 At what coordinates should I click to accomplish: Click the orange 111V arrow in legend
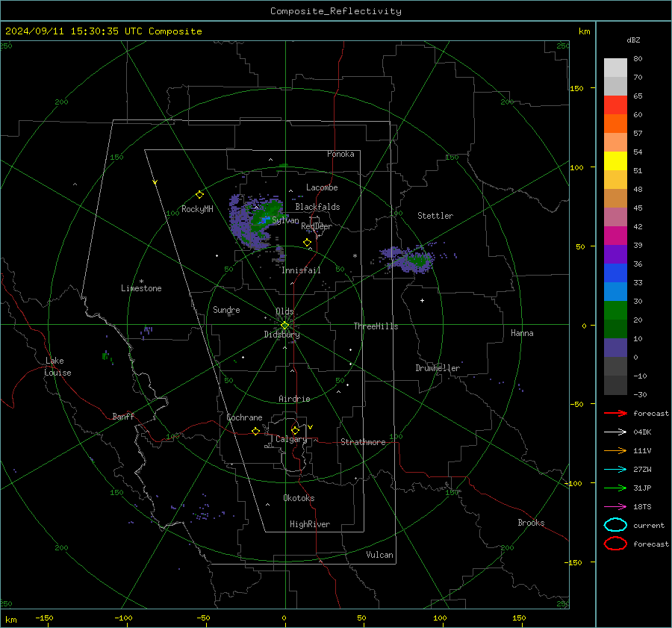(x=615, y=450)
